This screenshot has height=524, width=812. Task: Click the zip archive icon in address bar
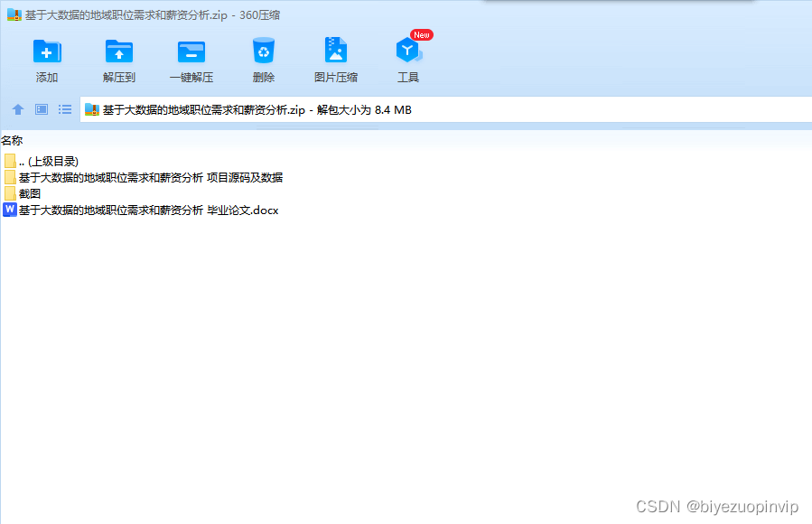coord(90,109)
